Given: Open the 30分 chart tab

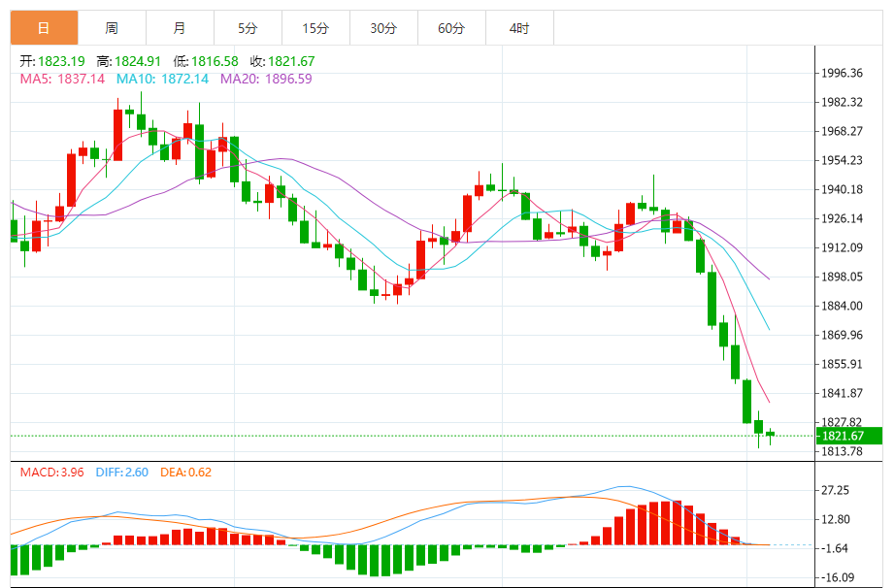Looking at the screenshot, I should pos(383,28).
